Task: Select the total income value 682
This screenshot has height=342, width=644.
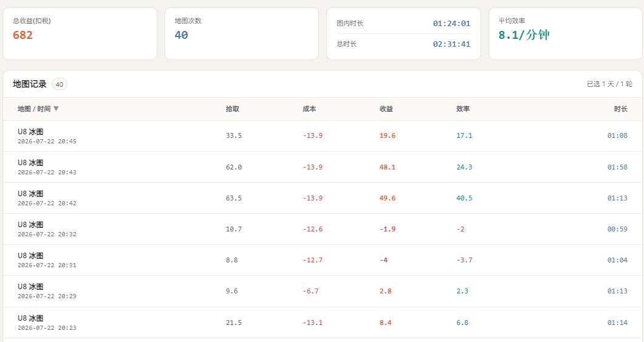Action: pyautogui.click(x=22, y=35)
